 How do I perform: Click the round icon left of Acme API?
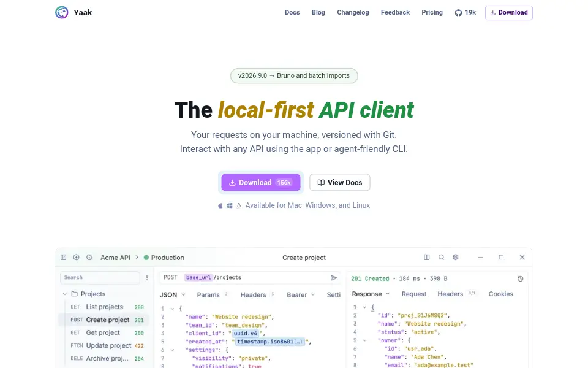tap(89, 257)
